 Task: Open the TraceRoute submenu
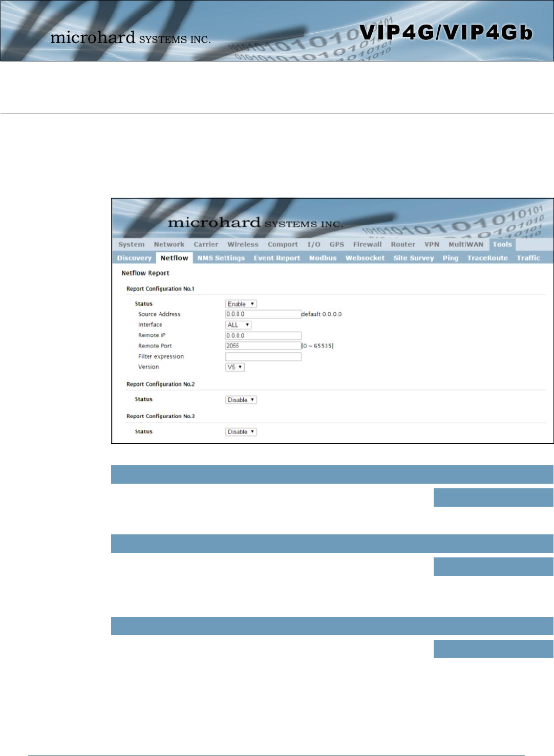point(487,258)
